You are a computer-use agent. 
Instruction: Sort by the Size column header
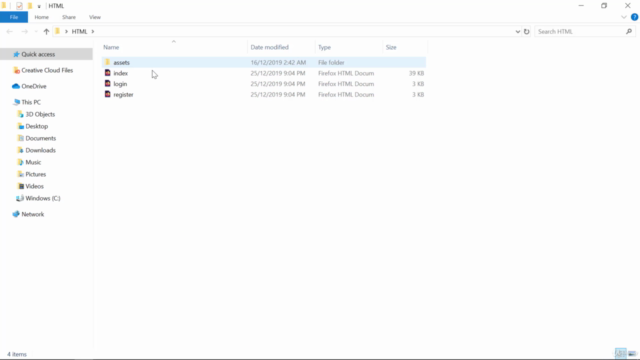click(391, 47)
